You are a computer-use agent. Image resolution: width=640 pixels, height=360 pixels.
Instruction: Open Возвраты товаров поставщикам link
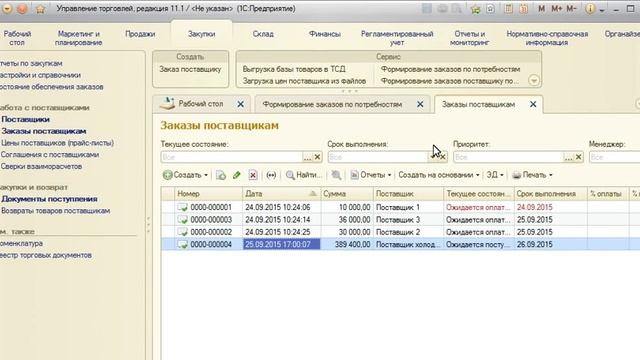pyautogui.click(x=56, y=211)
